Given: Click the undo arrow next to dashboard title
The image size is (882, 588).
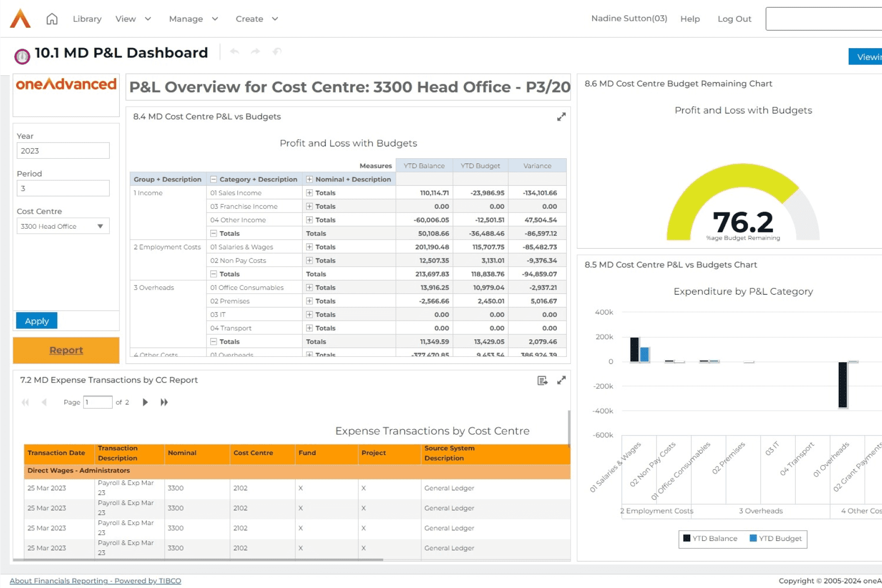Looking at the screenshot, I should pos(235,51).
